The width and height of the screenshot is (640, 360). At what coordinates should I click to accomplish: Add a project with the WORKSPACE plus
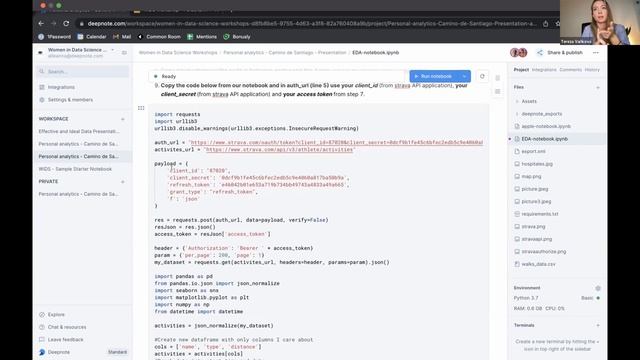(x=123, y=119)
